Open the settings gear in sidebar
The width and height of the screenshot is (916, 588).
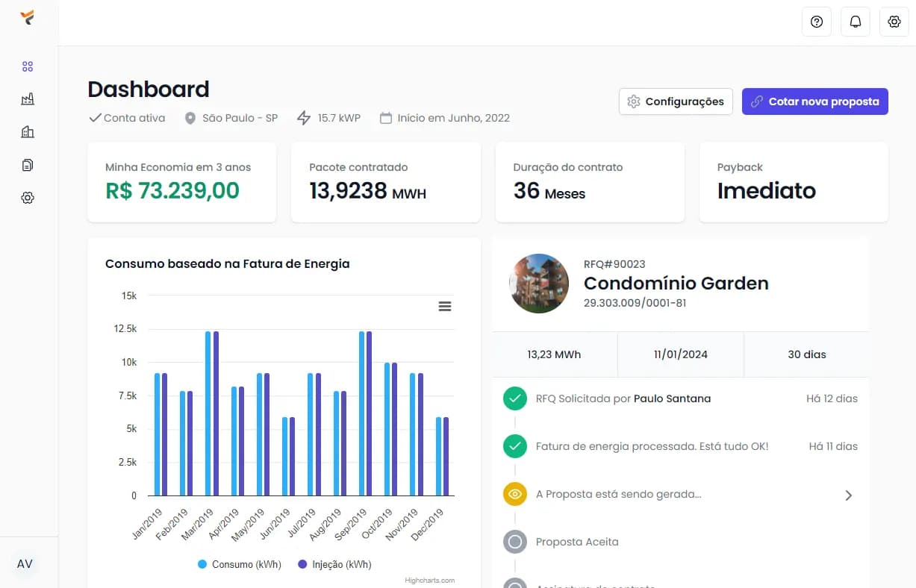(28, 198)
